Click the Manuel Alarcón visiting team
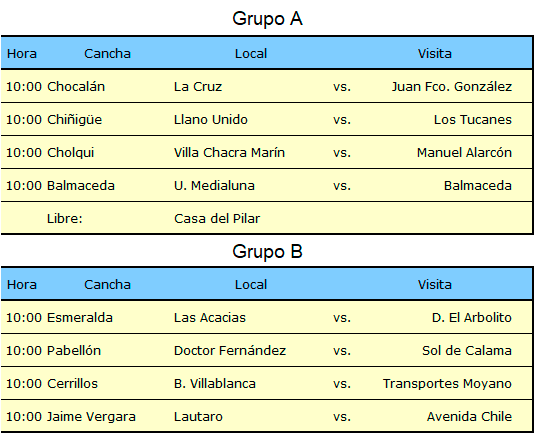This screenshot has width=534, height=433. click(465, 153)
